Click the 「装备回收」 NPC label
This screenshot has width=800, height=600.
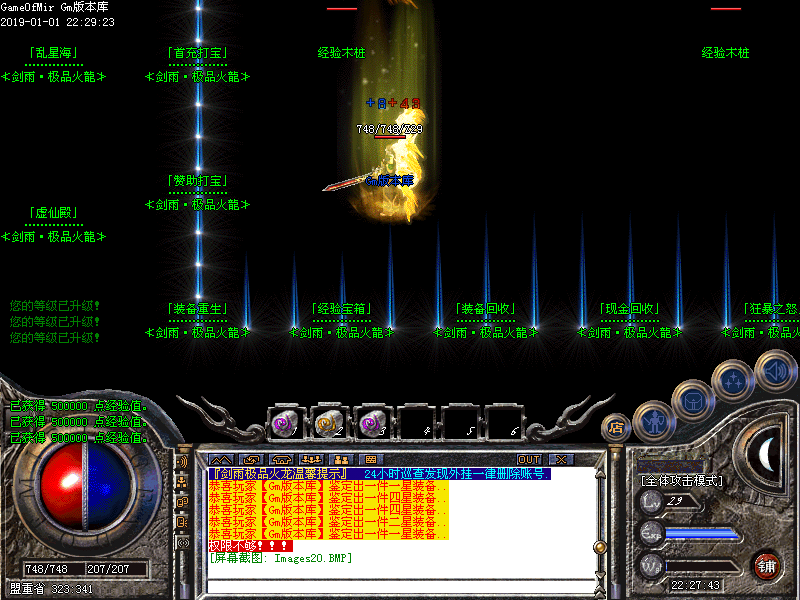pos(486,309)
